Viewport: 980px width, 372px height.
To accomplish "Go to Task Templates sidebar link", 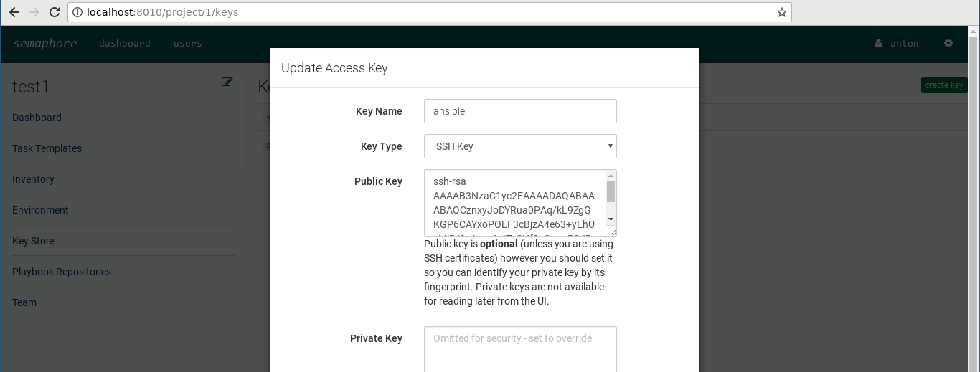I will [x=47, y=148].
